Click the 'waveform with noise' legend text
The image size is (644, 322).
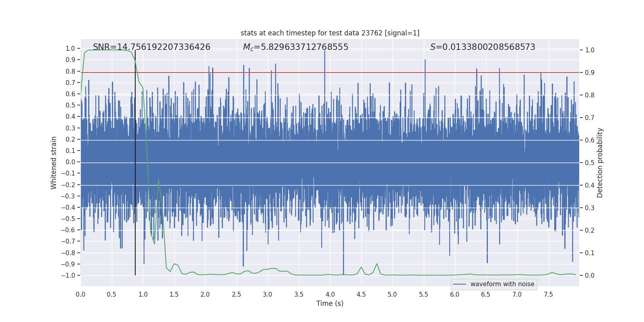click(502, 284)
